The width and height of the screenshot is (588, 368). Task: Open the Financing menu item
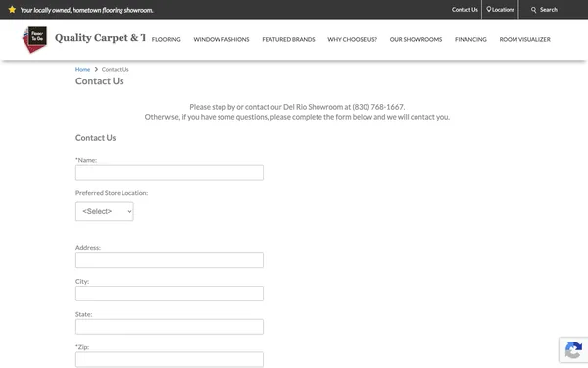pos(470,39)
